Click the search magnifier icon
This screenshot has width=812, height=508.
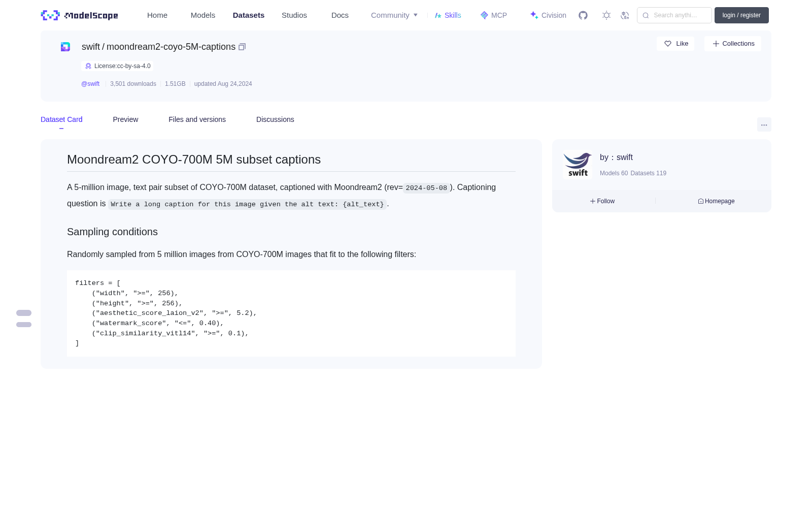646,15
